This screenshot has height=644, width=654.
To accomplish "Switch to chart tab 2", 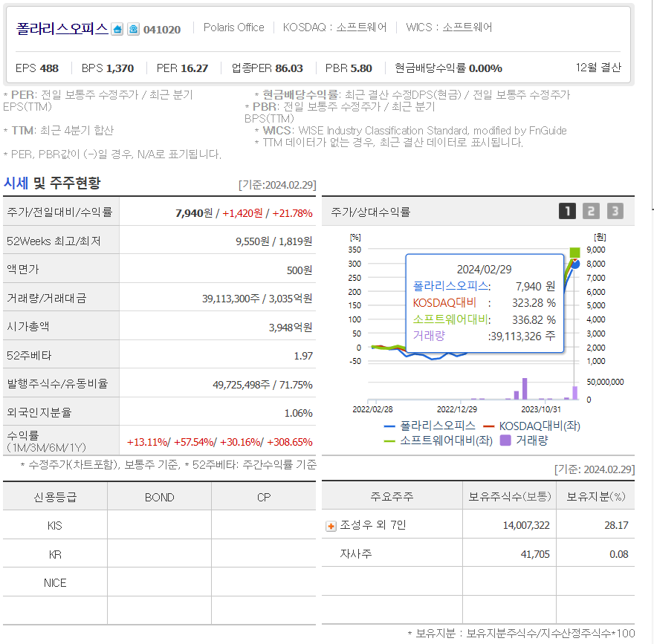I will click(x=591, y=212).
